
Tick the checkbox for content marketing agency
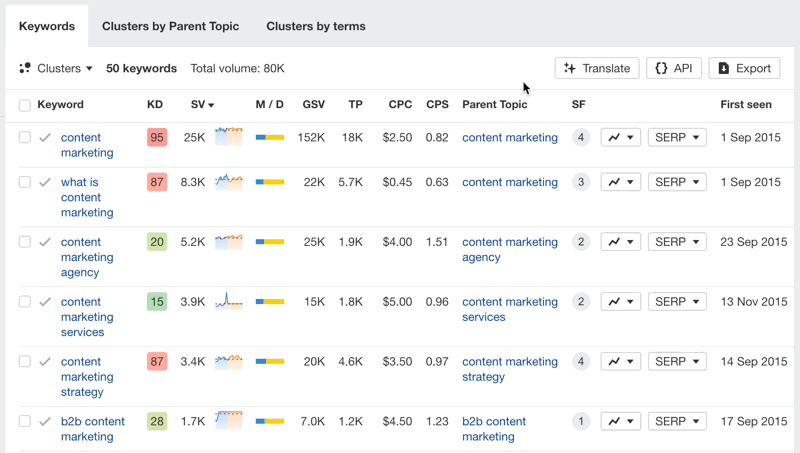coord(25,242)
